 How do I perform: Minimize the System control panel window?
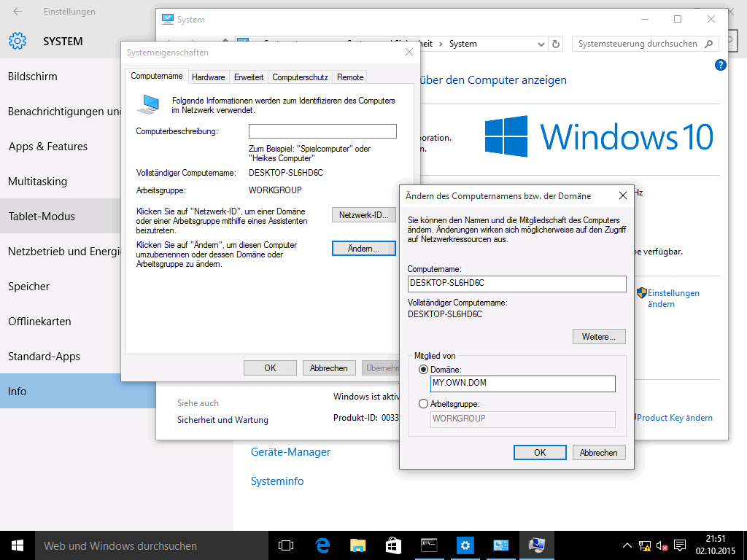645,19
